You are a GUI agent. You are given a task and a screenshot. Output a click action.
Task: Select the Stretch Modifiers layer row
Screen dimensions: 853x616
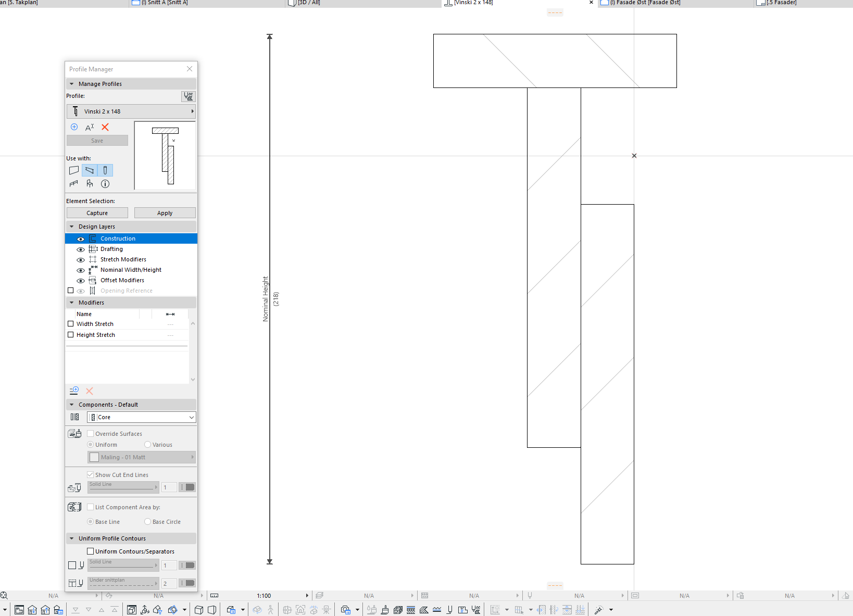123,259
